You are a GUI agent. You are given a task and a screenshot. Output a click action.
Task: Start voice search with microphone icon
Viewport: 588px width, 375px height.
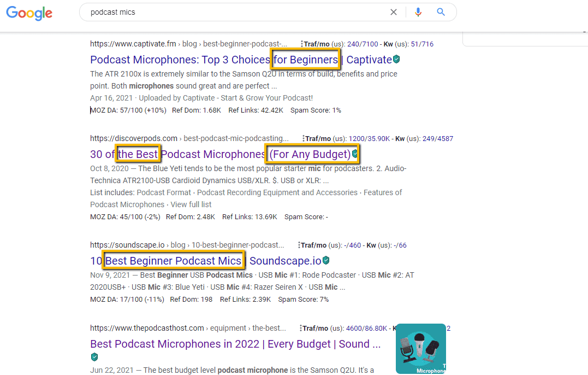[x=418, y=12]
